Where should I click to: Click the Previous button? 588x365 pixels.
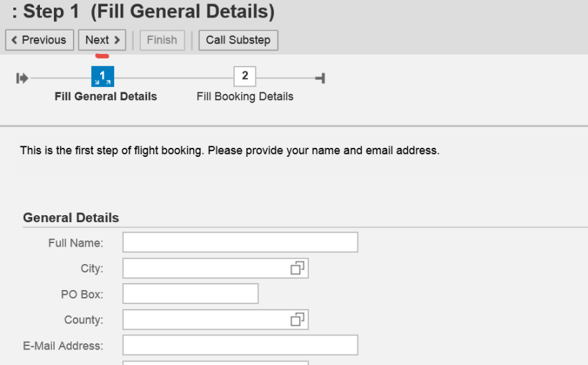[x=39, y=40]
